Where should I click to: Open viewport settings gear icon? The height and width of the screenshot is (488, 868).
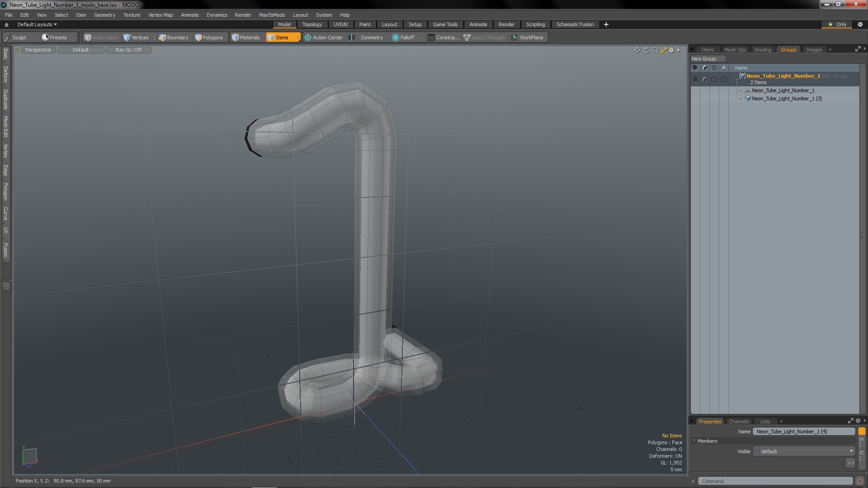point(671,50)
